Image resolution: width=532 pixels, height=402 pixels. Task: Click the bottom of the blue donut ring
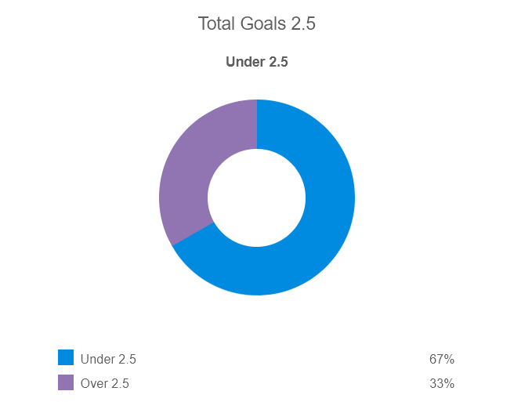[257, 271]
